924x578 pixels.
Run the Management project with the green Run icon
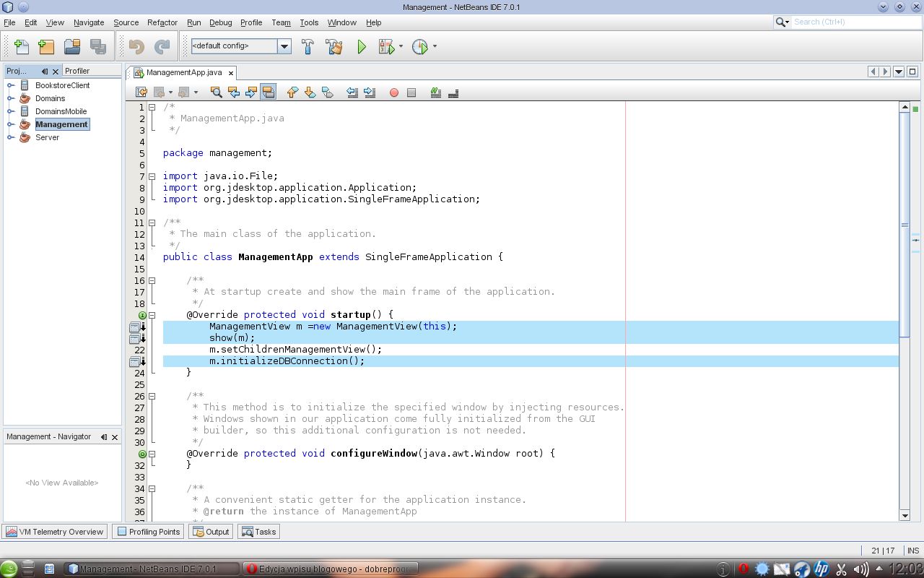[360, 46]
